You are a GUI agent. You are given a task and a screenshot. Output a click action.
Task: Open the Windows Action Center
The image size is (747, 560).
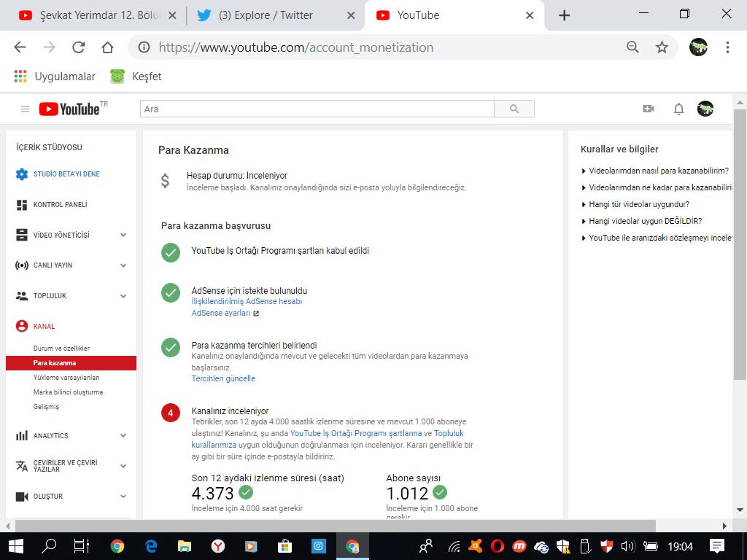click(717, 546)
